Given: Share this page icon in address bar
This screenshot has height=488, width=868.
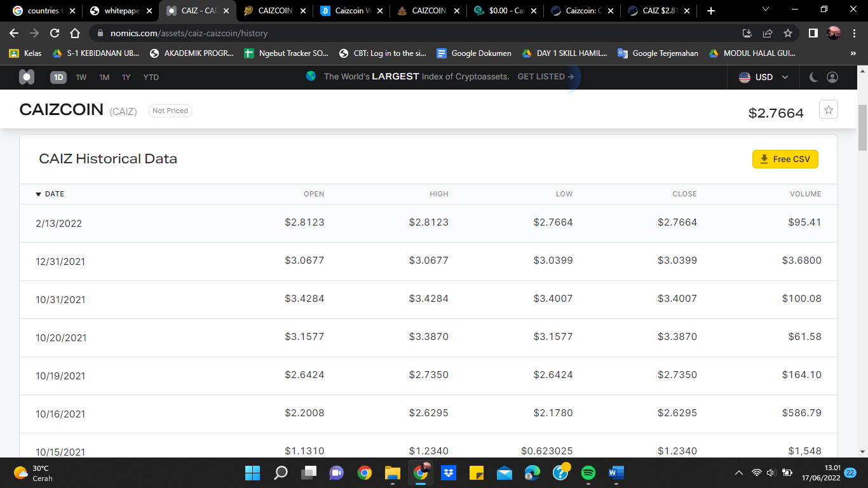Looking at the screenshot, I should 768,33.
